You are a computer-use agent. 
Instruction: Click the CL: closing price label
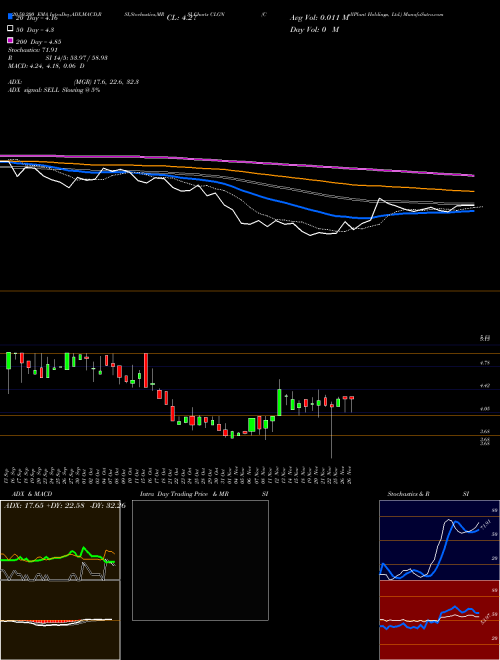[x=182, y=18]
